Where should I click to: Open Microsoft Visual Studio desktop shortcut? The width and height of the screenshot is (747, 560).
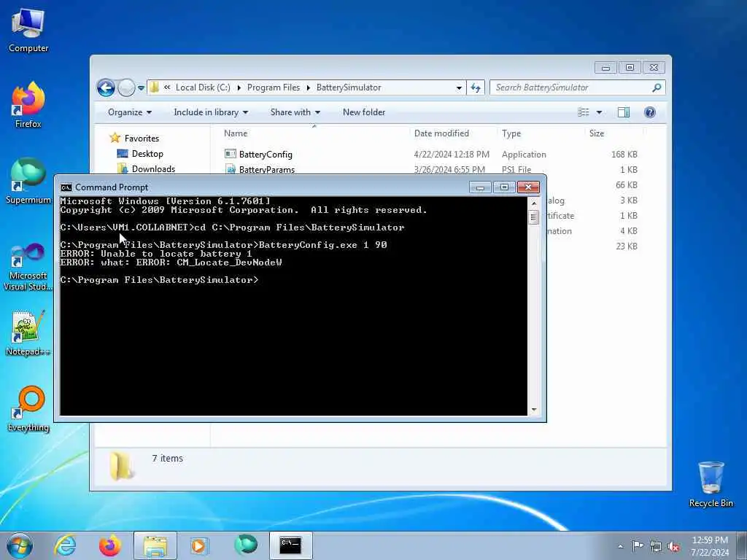click(28, 267)
